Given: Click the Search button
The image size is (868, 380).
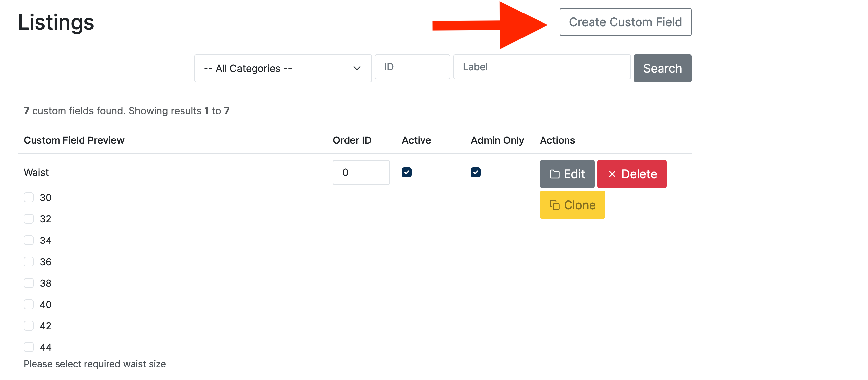Looking at the screenshot, I should [662, 68].
